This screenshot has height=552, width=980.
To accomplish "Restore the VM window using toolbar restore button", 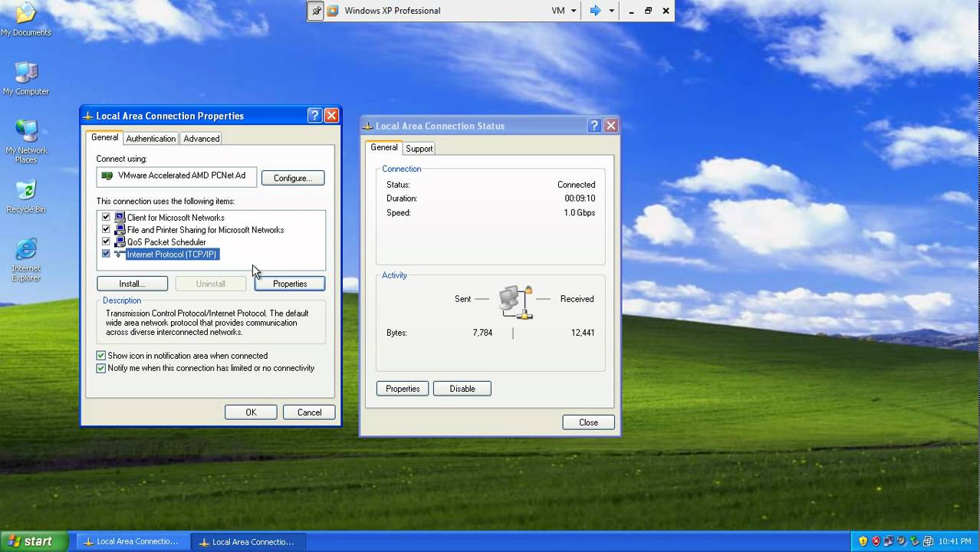I will click(x=648, y=11).
